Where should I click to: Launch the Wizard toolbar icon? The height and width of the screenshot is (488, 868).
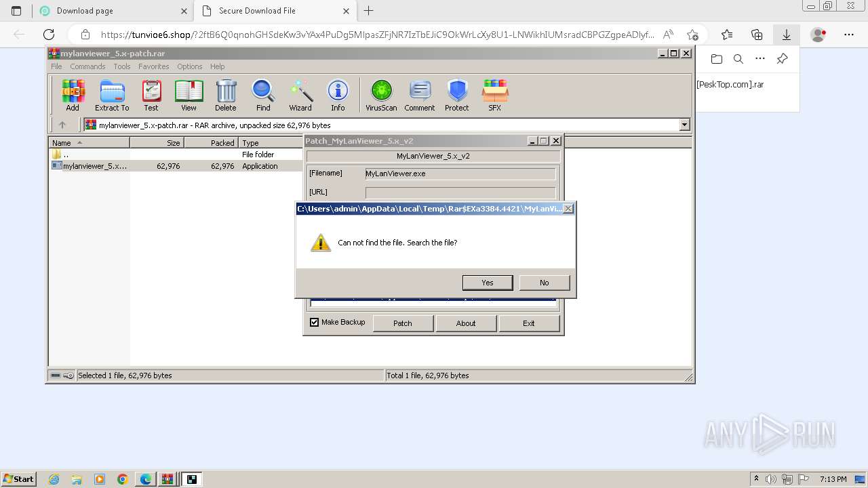coord(300,95)
